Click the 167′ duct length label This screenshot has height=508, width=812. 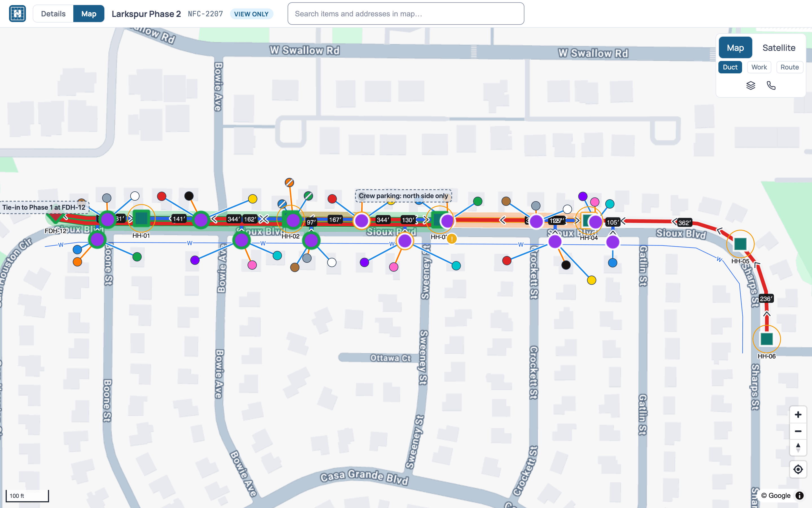coord(335,220)
